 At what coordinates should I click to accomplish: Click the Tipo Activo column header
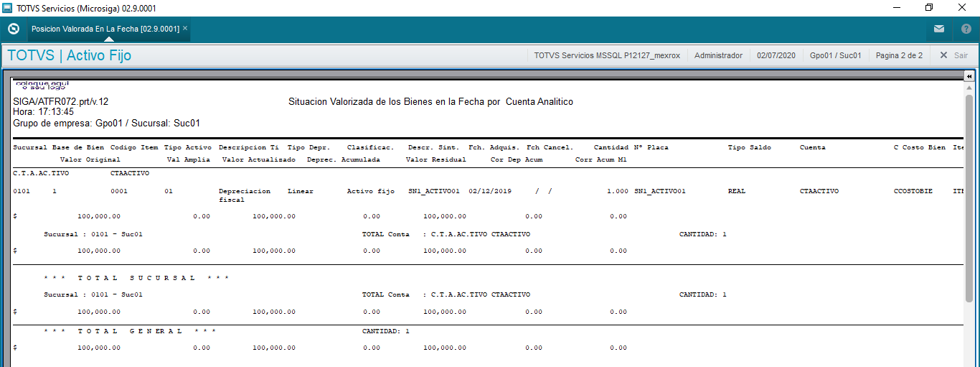188,147
